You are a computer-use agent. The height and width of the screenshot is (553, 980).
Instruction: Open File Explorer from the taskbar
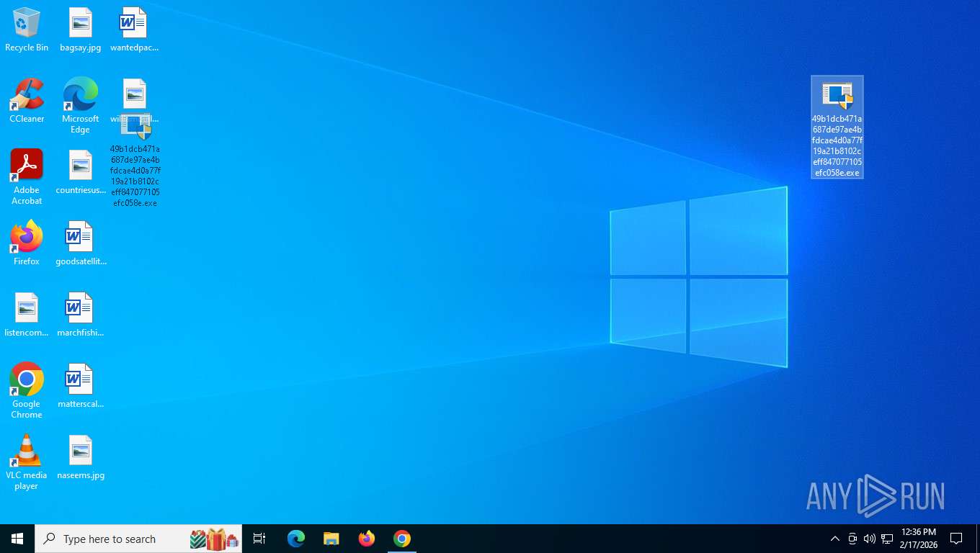[331, 539]
